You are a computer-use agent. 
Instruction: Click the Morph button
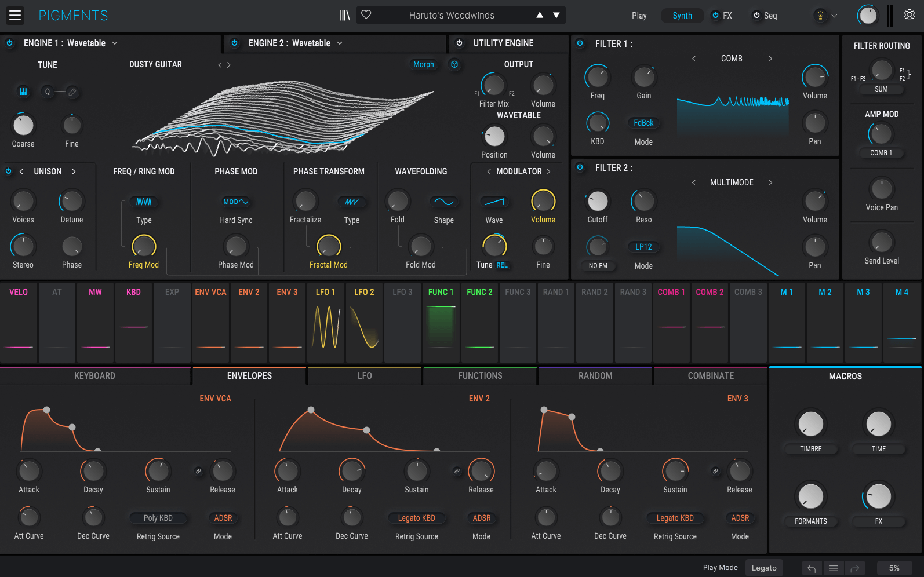423,64
